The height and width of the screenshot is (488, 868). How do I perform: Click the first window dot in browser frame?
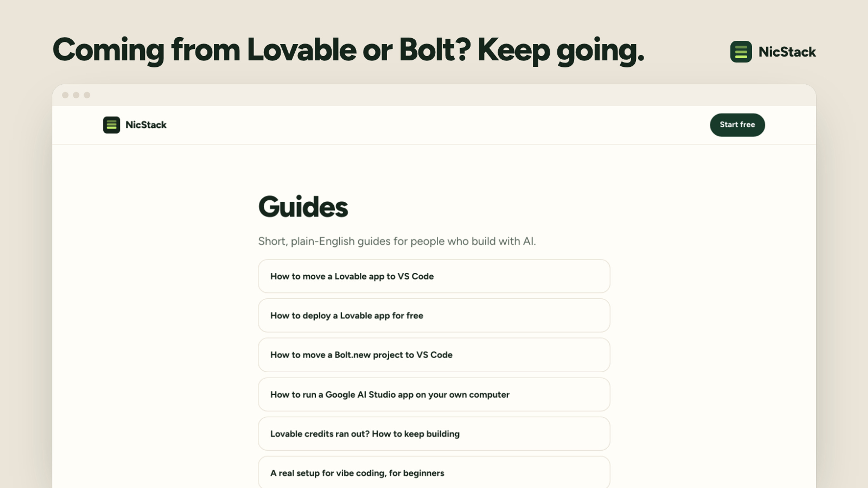(x=65, y=95)
